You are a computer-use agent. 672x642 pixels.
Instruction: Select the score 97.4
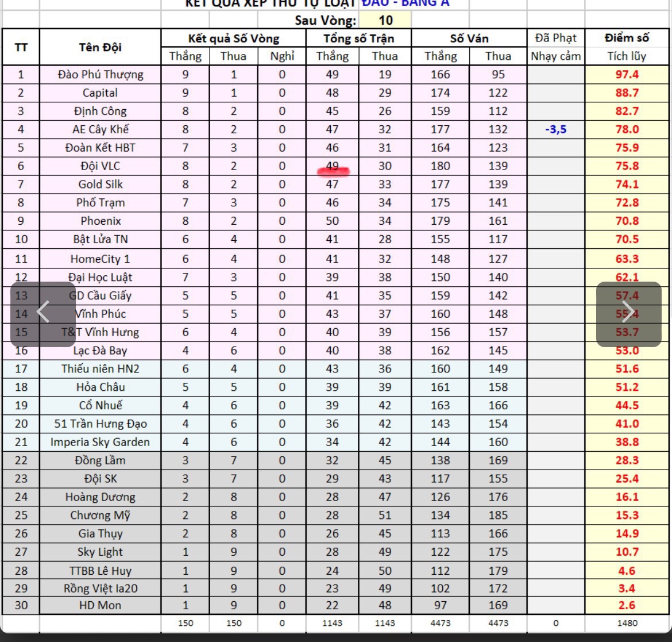coord(627,75)
